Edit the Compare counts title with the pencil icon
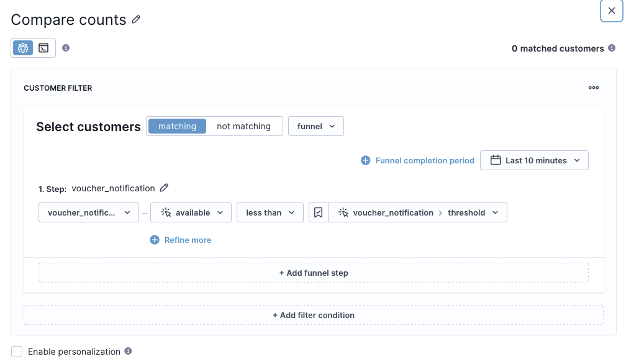The width and height of the screenshot is (626, 364). [x=136, y=19]
